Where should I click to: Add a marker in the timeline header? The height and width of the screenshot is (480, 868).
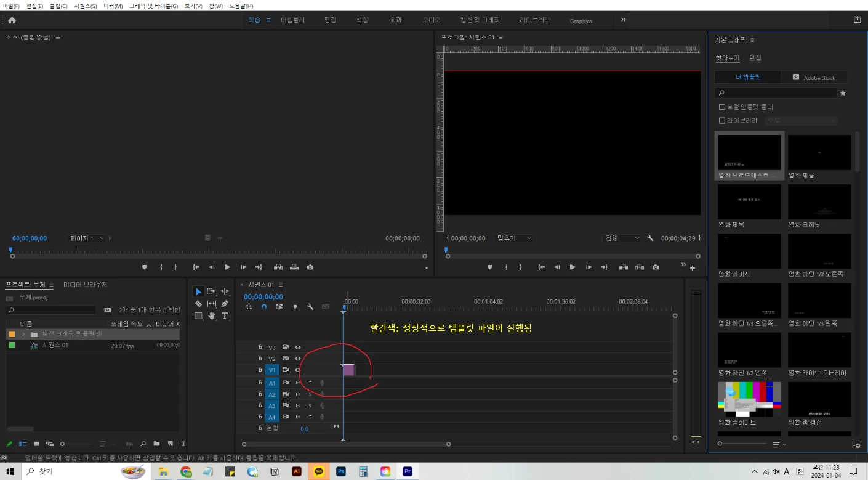pyautogui.click(x=295, y=307)
